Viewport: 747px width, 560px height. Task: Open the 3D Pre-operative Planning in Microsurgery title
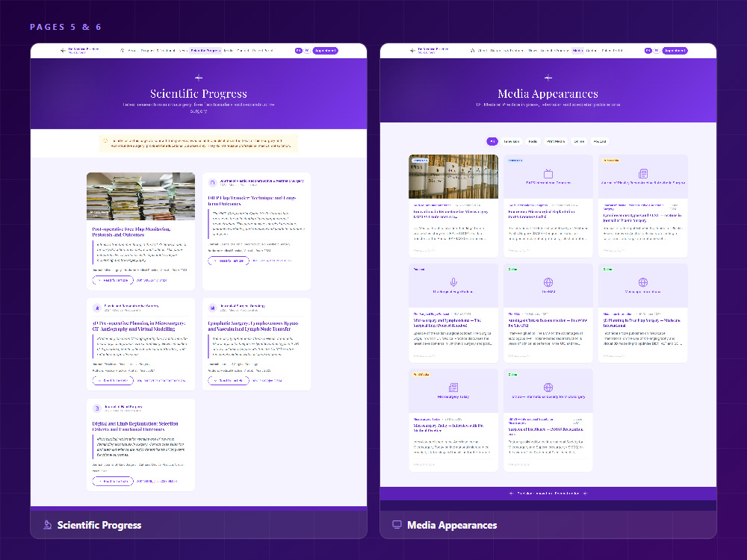[139, 326]
